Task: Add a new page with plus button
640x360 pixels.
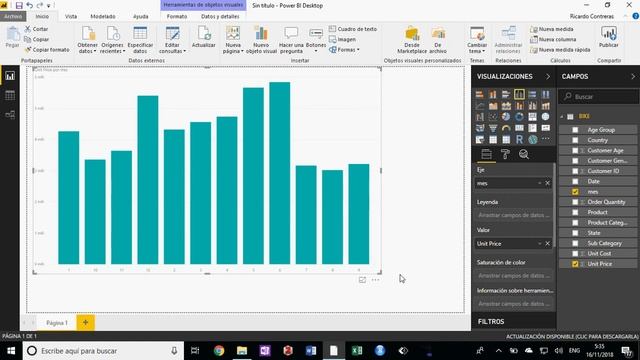Action: (85, 322)
